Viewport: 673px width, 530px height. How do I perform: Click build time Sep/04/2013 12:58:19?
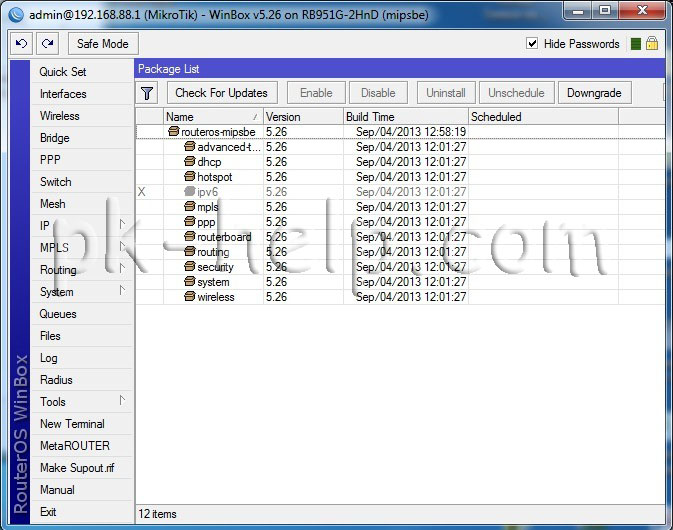[x=411, y=132]
